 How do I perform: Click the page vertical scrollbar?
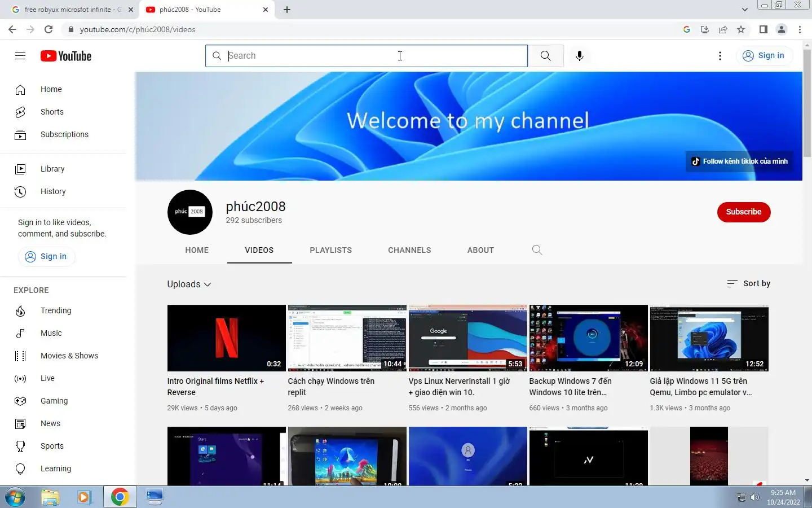click(x=807, y=103)
